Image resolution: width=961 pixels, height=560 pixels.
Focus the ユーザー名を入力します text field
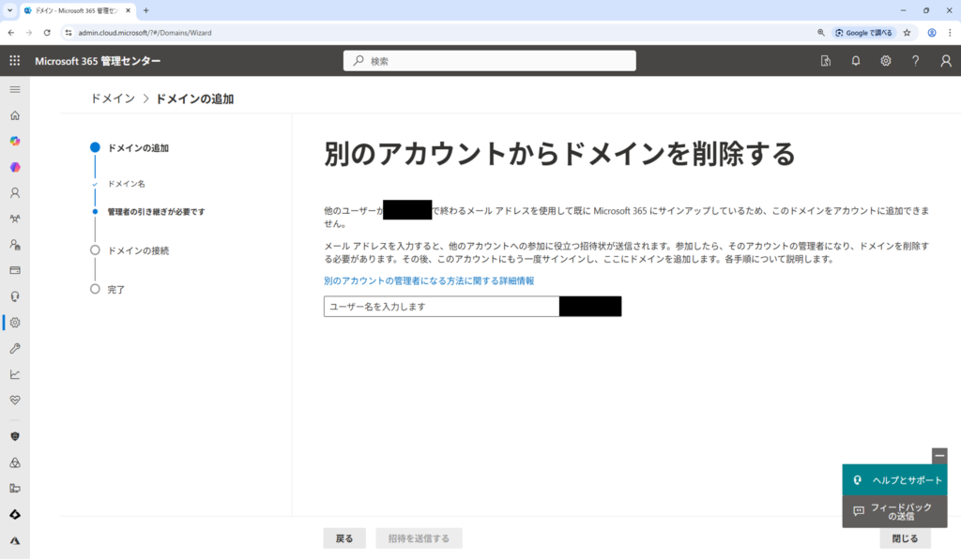[x=441, y=307]
